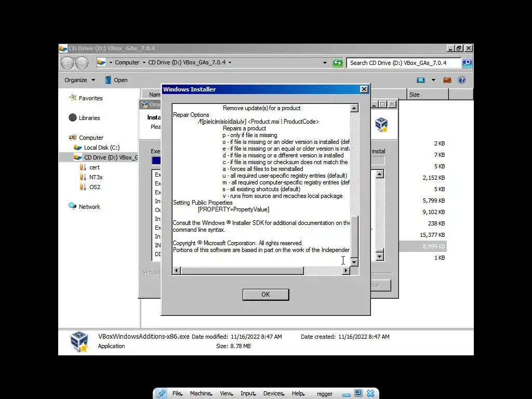Click the minimize icon on VirtualBox mini toolbar
Image resolution: width=532 pixels, height=399 pixels.
point(346,394)
